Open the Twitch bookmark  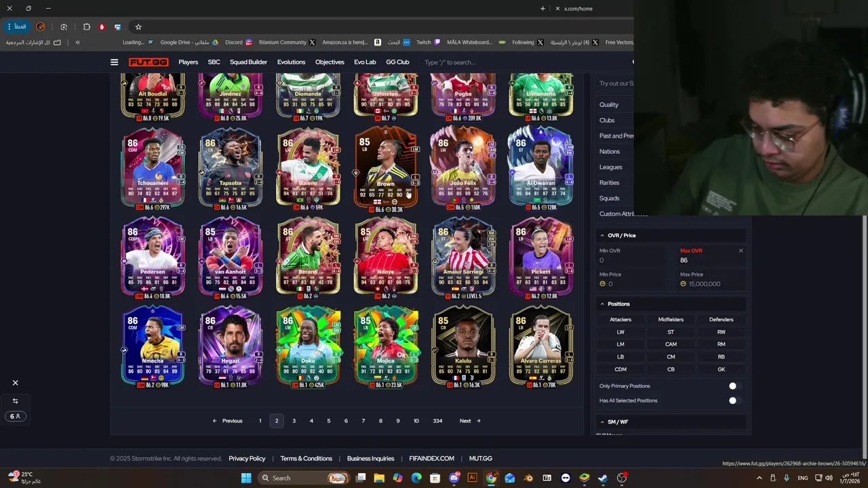pos(428,42)
